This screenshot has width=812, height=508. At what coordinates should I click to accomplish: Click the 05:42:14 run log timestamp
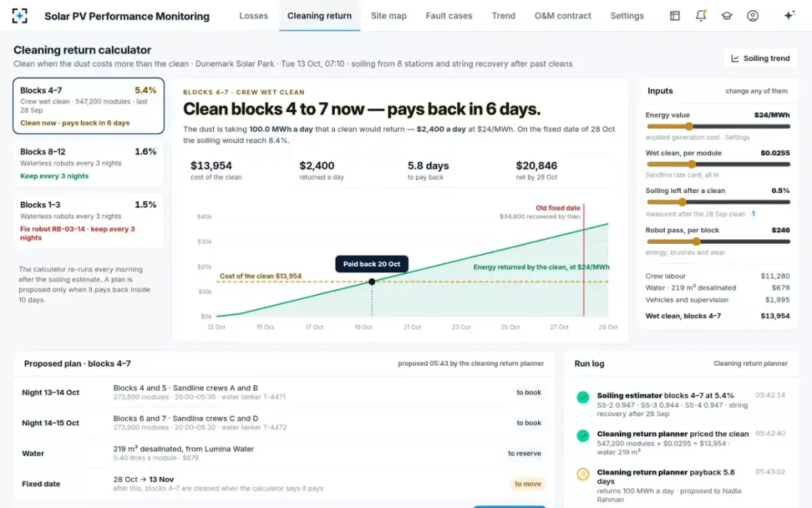pos(770,395)
